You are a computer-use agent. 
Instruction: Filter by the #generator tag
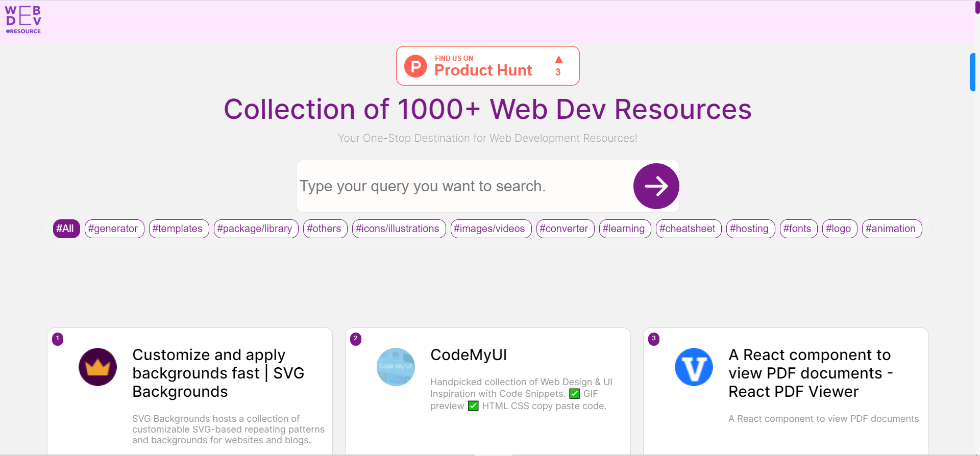click(x=114, y=229)
